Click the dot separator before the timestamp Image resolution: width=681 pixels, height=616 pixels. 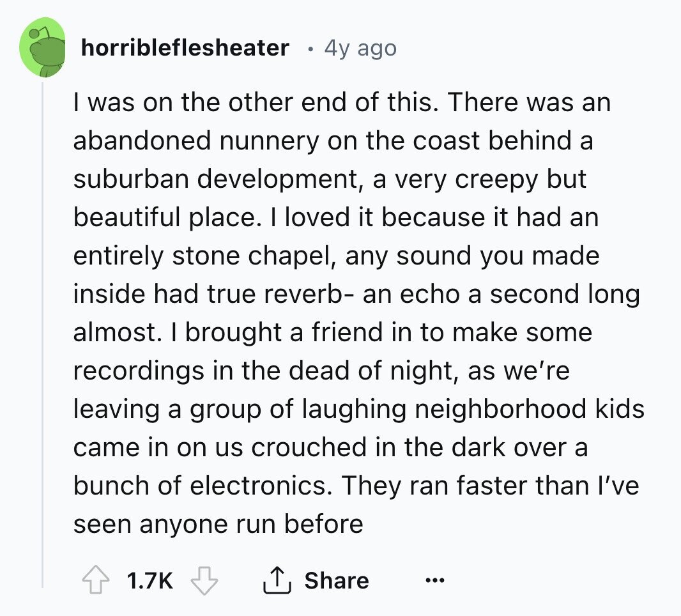[310, 50]
